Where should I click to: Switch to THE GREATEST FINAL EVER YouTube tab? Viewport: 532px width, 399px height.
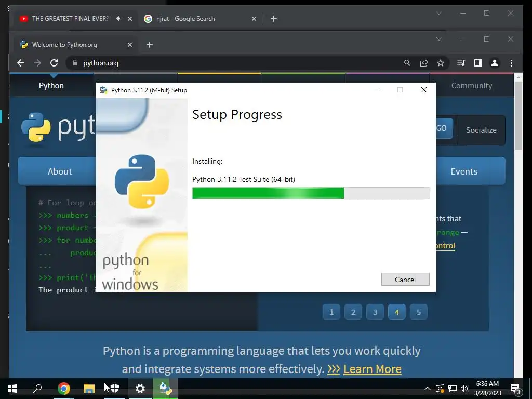click(x=70, y=19)
